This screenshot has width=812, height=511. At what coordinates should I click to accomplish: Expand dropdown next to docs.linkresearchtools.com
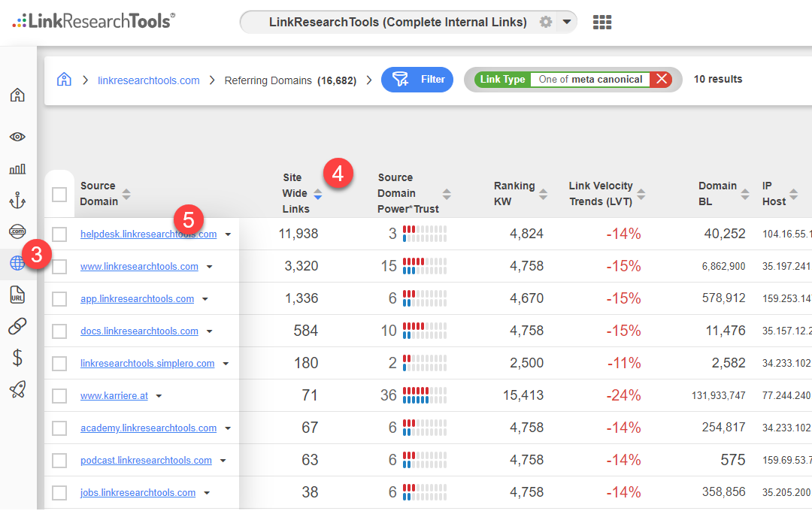209,331
